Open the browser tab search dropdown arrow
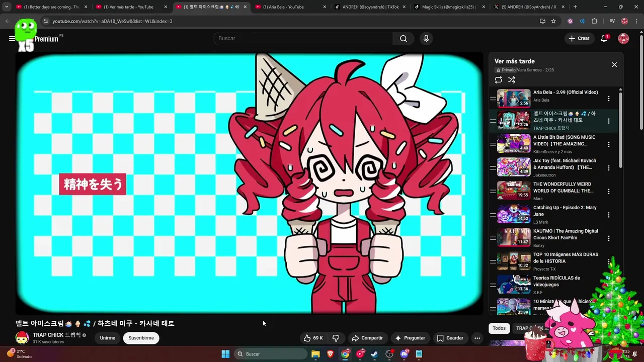 (x=7, y=7)
